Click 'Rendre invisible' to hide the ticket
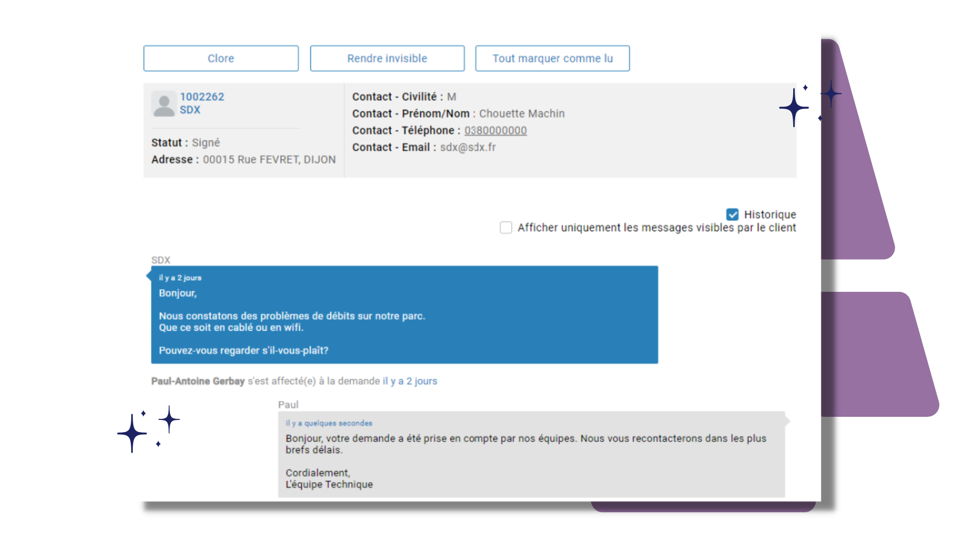980x551 pixels. (x=386, y=58)
